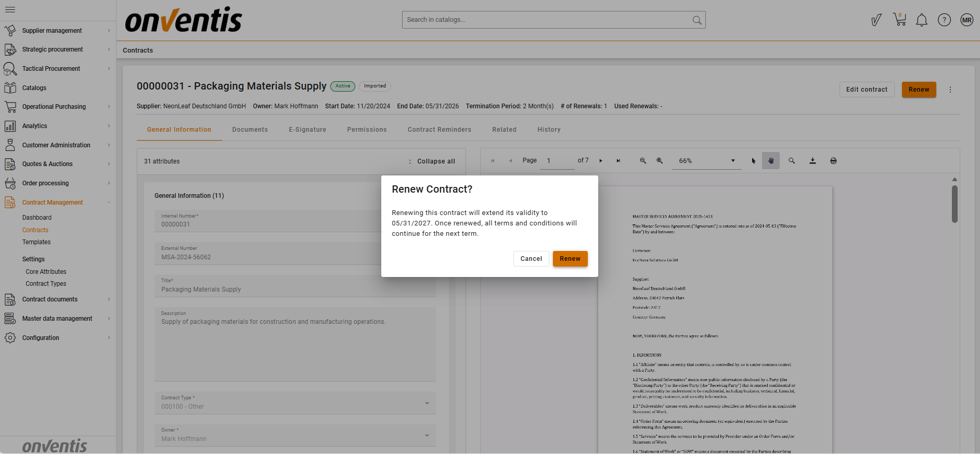This screenshot has height=454, width=980.
Task: Click the hamburger menu icon
Action: tap(10, 9)
